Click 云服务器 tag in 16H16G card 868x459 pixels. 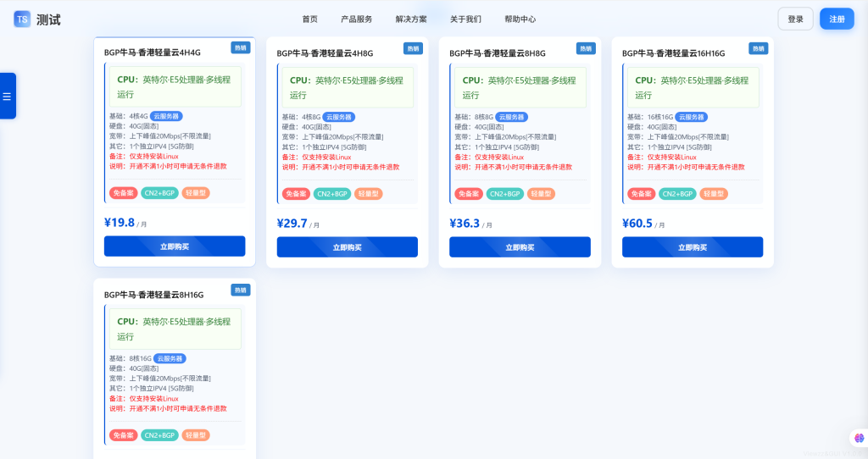(x=692, y=117)
